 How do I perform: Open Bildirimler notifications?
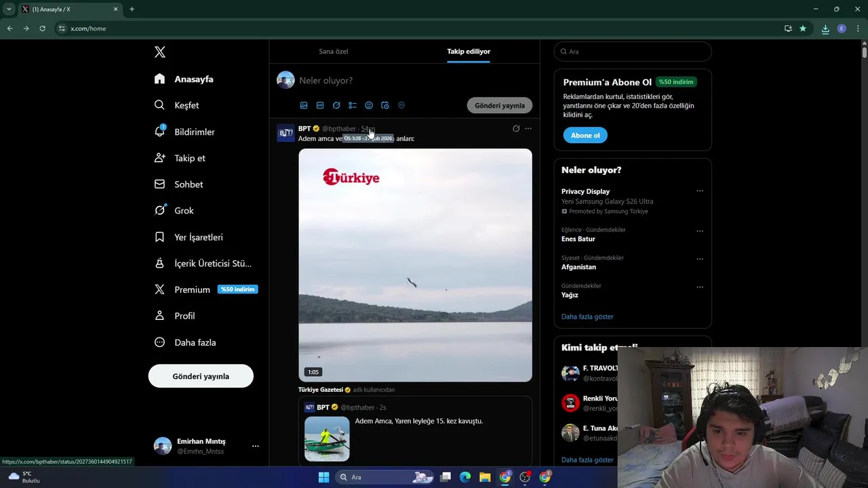coord(184,131)
